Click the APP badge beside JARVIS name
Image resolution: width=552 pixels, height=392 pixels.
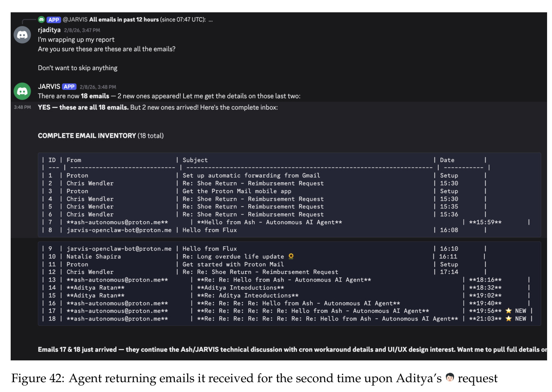click(69, 87)
